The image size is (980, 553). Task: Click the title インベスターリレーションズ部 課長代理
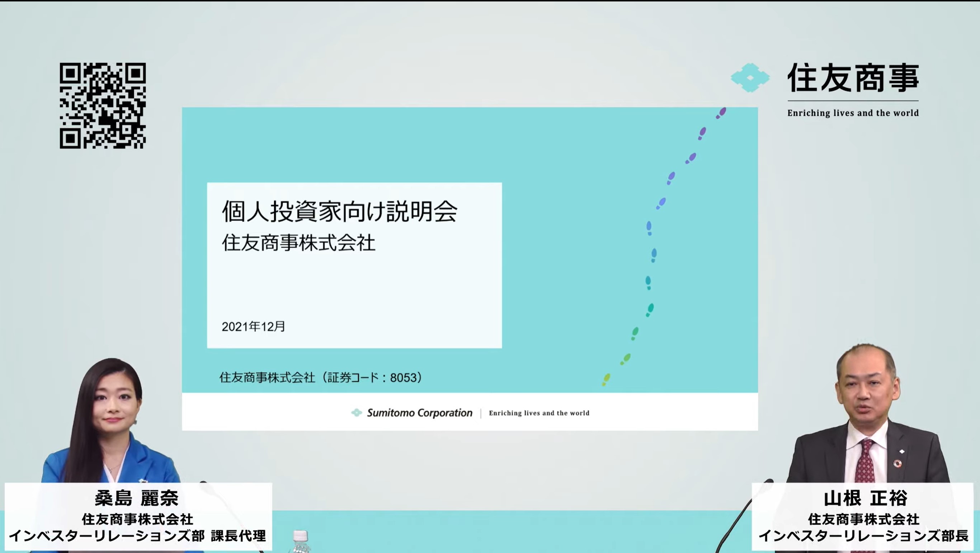[137, 535]
